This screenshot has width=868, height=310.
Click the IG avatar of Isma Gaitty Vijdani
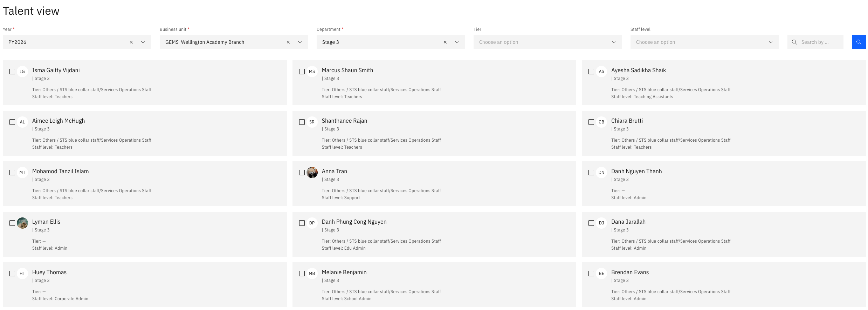click(x=22, y=72)
